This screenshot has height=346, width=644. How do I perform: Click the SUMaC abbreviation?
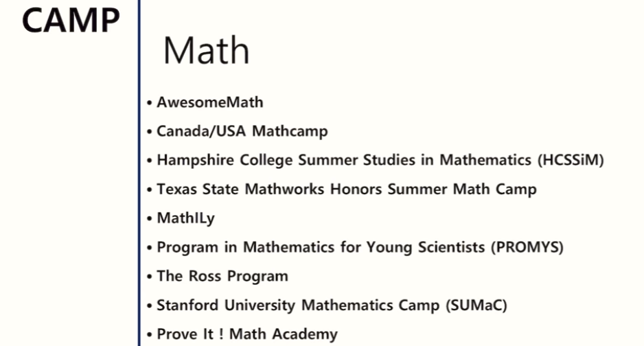pyautogui.click(x=476, y=305)
